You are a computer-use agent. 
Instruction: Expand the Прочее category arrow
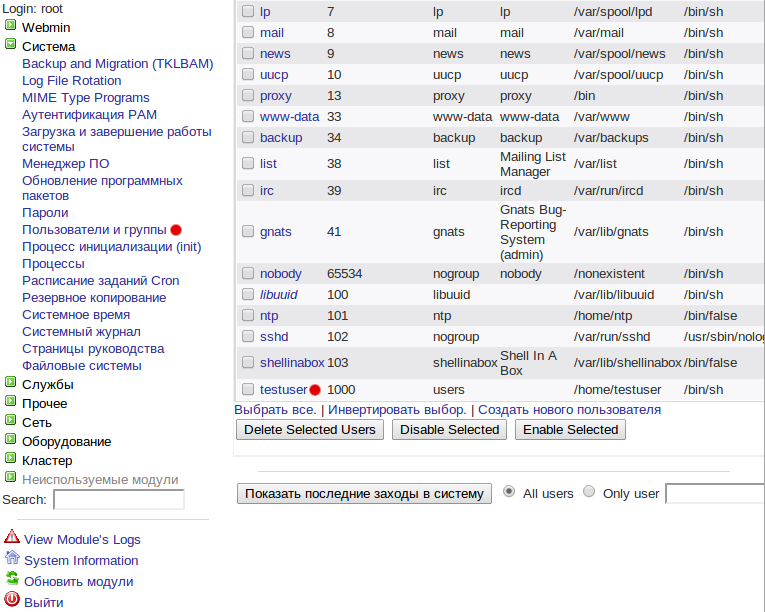pos(10,401)
